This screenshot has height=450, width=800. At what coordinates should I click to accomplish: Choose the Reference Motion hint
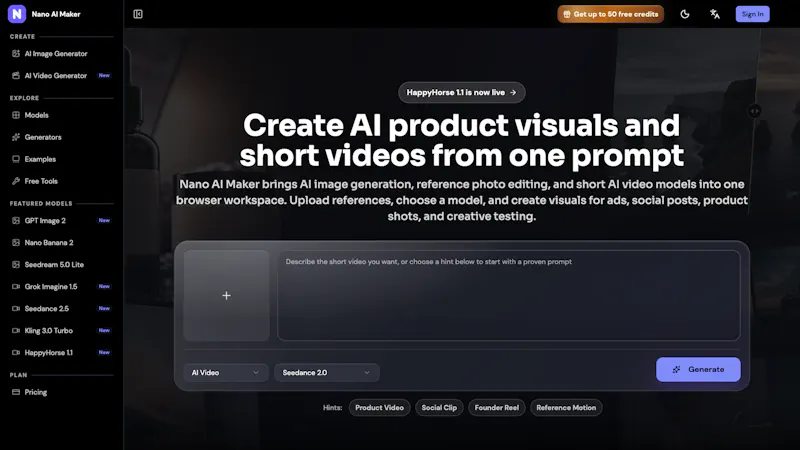tap(566, 408)
